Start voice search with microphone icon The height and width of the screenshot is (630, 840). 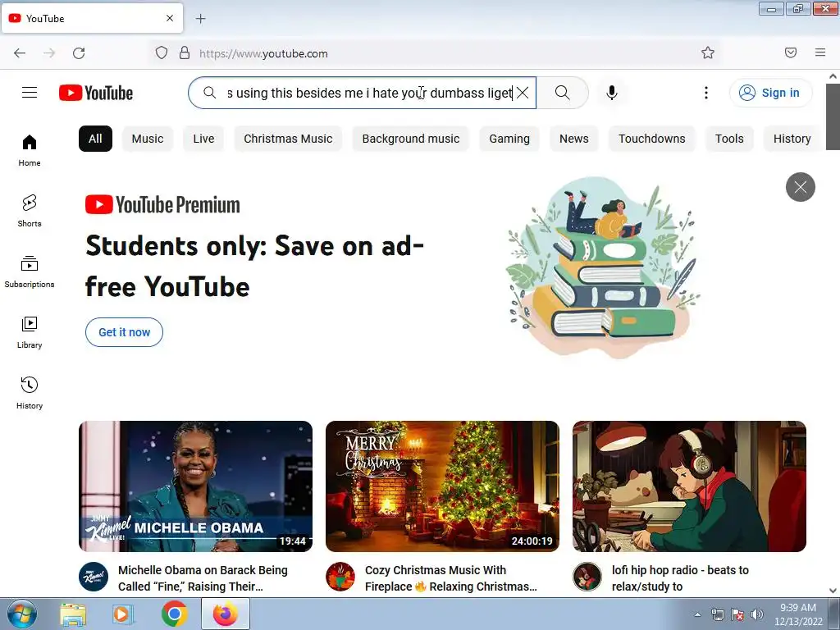pos(612,93)
